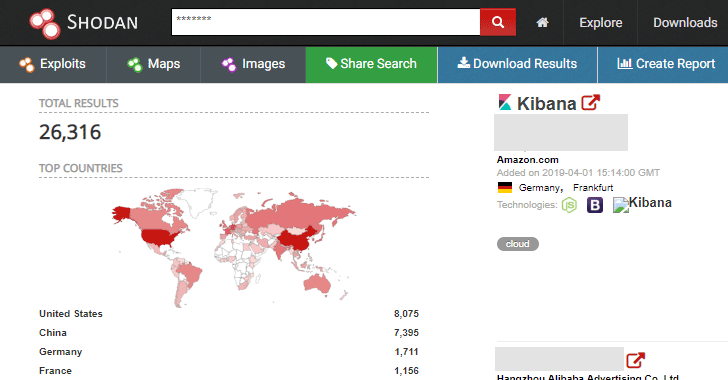The height and width of the screenshot is (380, 728).
Task: Click the red search magnifier button
Action: [498, 22]
